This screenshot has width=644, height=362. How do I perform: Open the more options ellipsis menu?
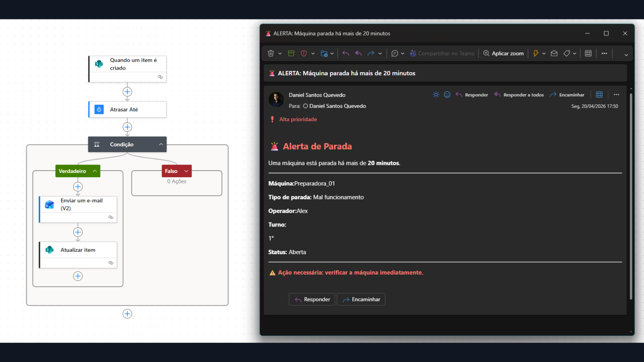[605, 53]
